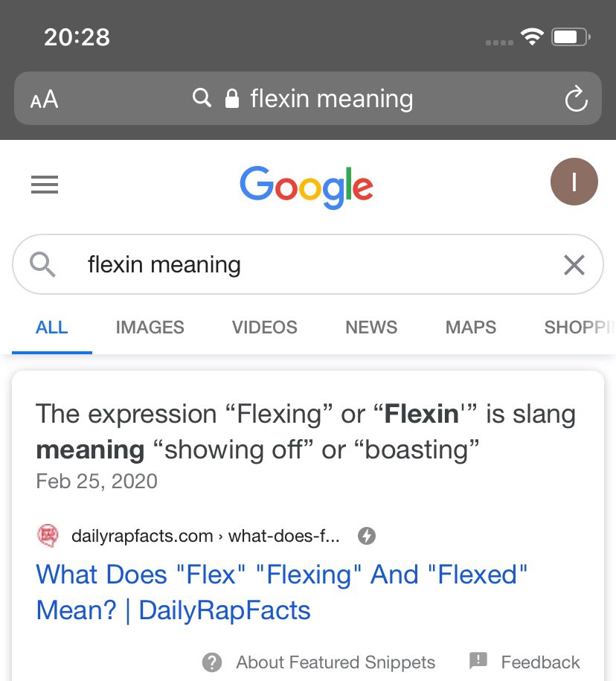This screenshot has height=681, width=616.
Task: Tap the Safari reload page icon
Action: (x=576, y=99)
